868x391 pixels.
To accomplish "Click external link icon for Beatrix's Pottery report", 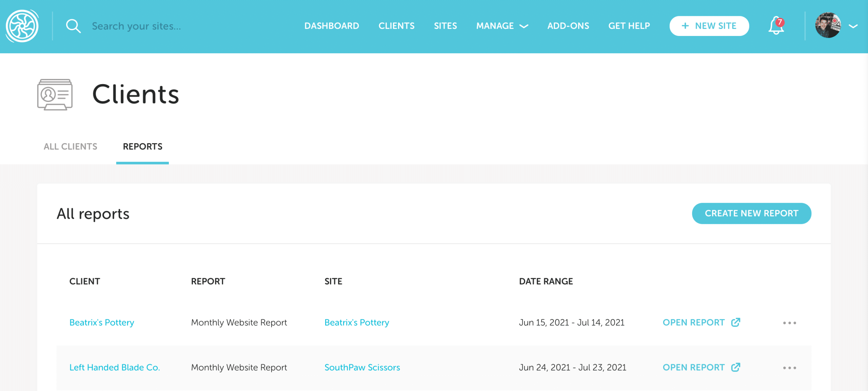I will pos(735,322).
